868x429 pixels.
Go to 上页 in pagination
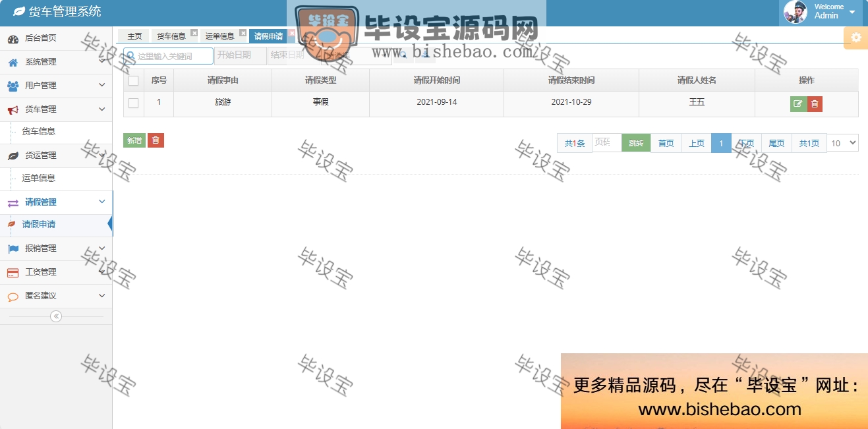[697, 143]
